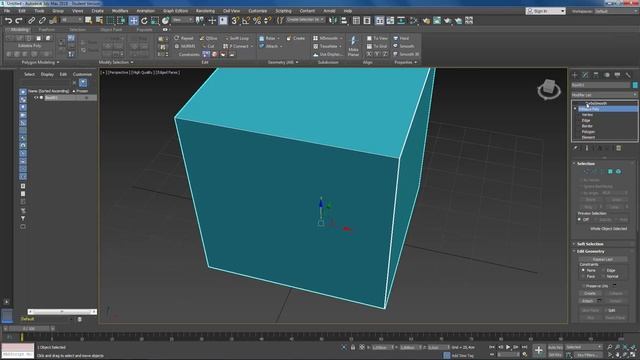The image size is (640, 360).
Task: Open the File menu
Action: pos(7,11)
